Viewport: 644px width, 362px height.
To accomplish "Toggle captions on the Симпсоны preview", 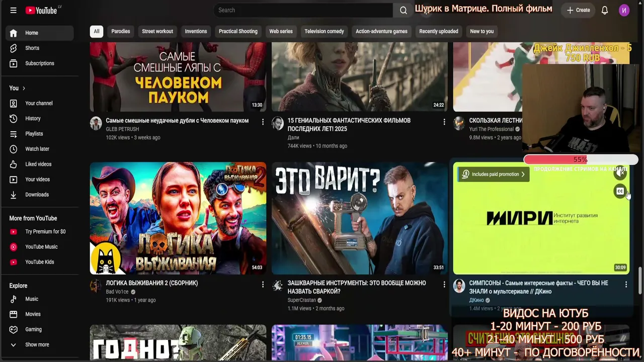I will pyautogui.click(x=620, y=191).
